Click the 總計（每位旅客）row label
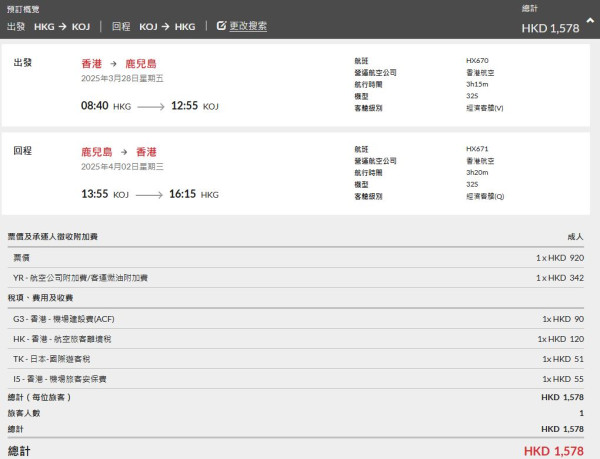This screenshot has width=600, height=459. [39, 397]
